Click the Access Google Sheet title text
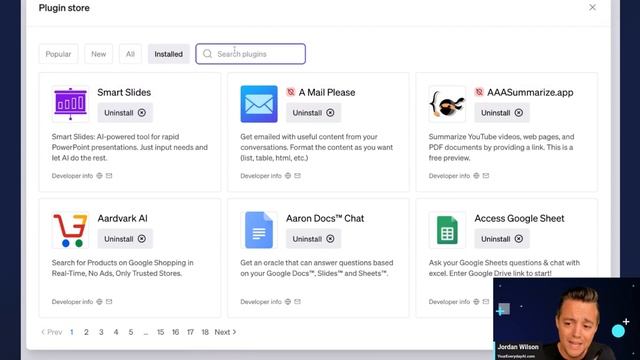 (x=519, y=218)
